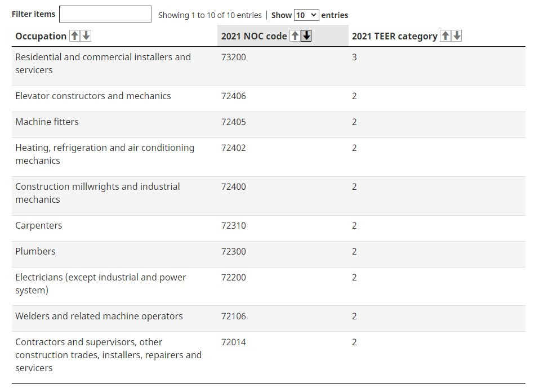
Task: Sort Occupation column ascending arrow
Action: click(x=74, y=36)
